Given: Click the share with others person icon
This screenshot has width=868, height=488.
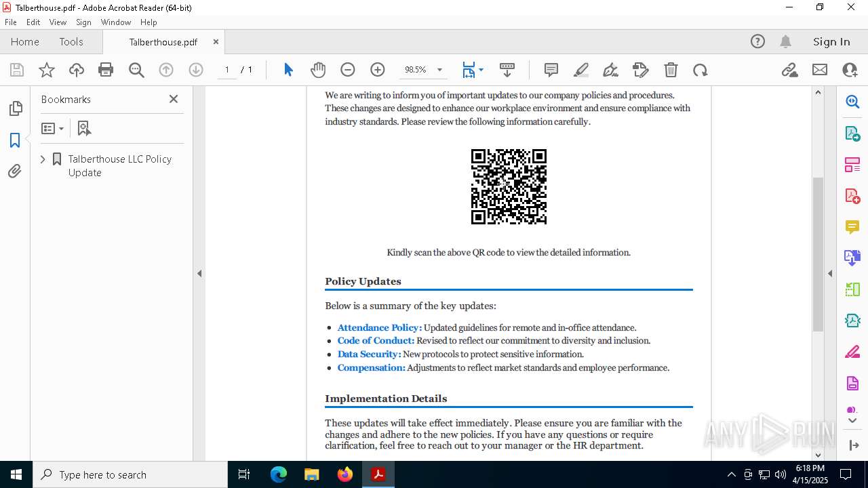Looking at the screenshot, I should 850,70.
